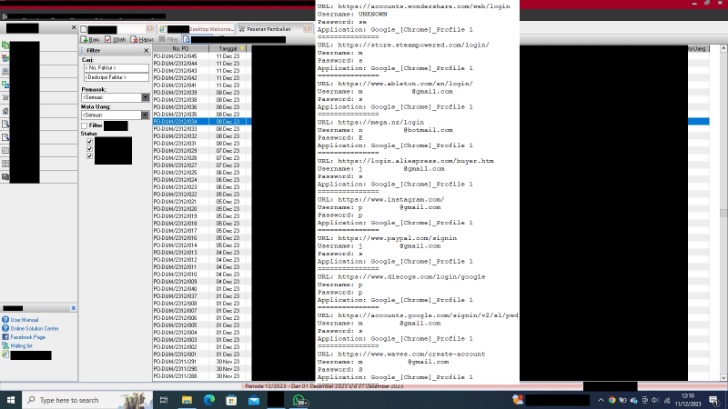Open File Explorer from the taskbar

(x=187, y=400)
